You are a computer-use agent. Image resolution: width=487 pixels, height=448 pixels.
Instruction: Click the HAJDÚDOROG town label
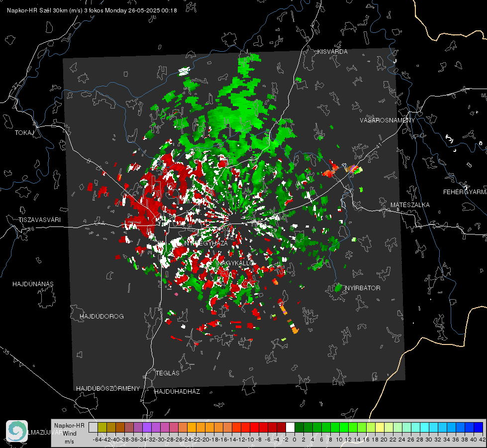tap(101, 316)
